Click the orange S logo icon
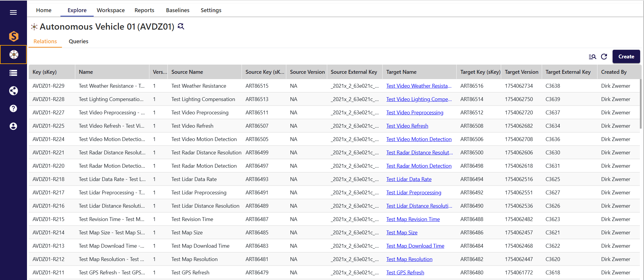 (13, 36)
